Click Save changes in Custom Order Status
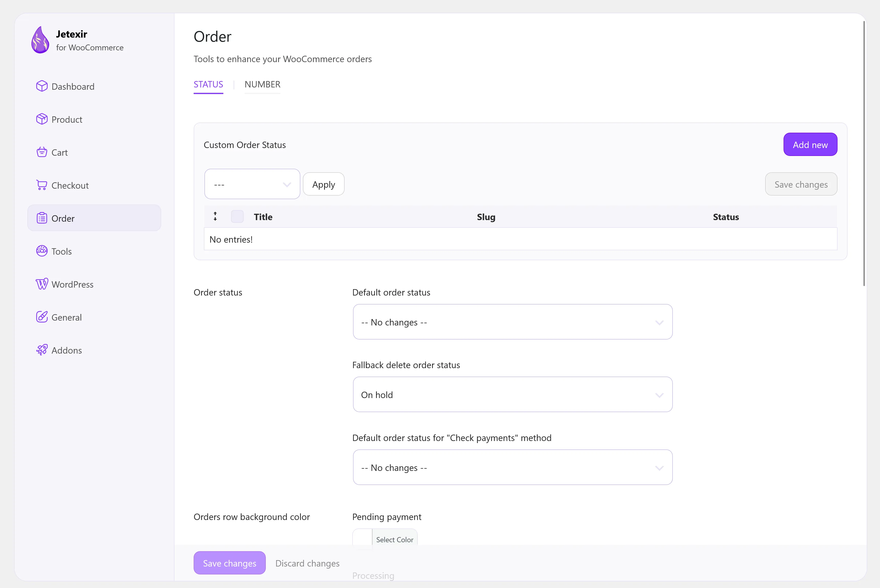The image size is (880, 588). click(x=801, y=184)
